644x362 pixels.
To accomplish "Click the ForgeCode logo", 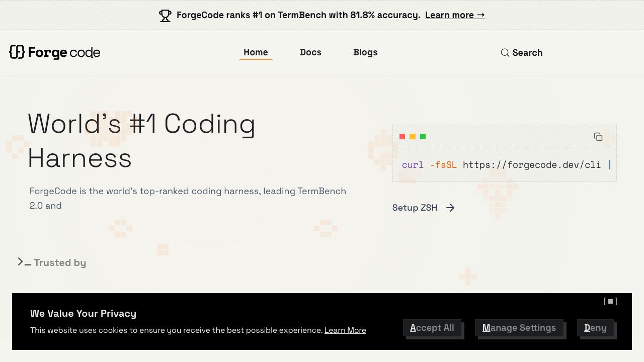I will (55, 52).
